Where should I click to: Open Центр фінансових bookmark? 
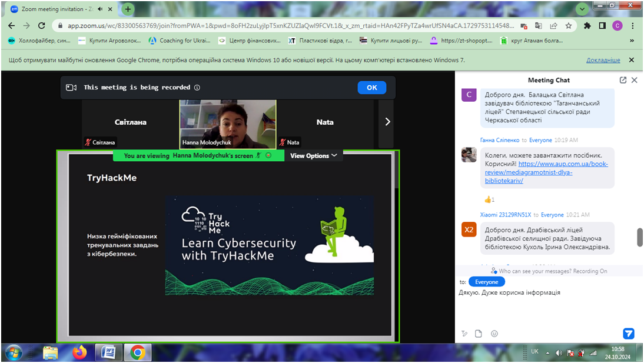pos(250,41)
